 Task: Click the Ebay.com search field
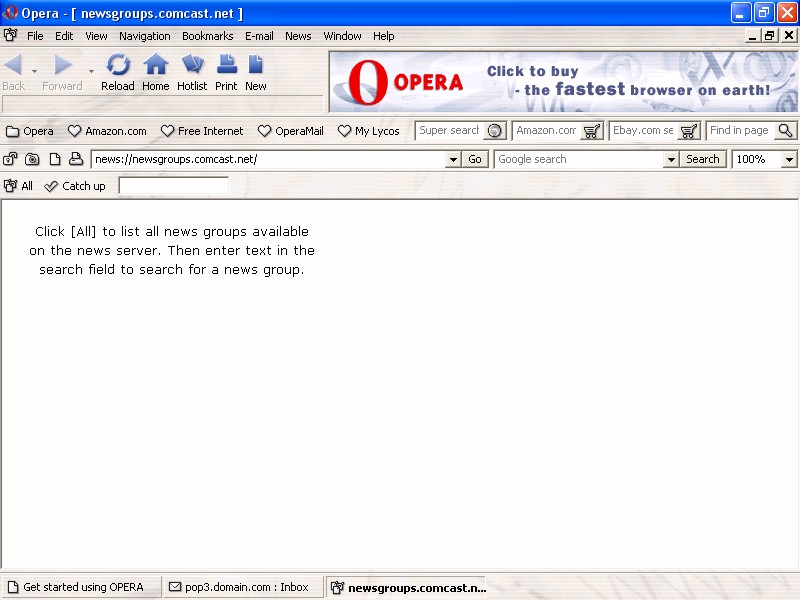tap(643, 131)
